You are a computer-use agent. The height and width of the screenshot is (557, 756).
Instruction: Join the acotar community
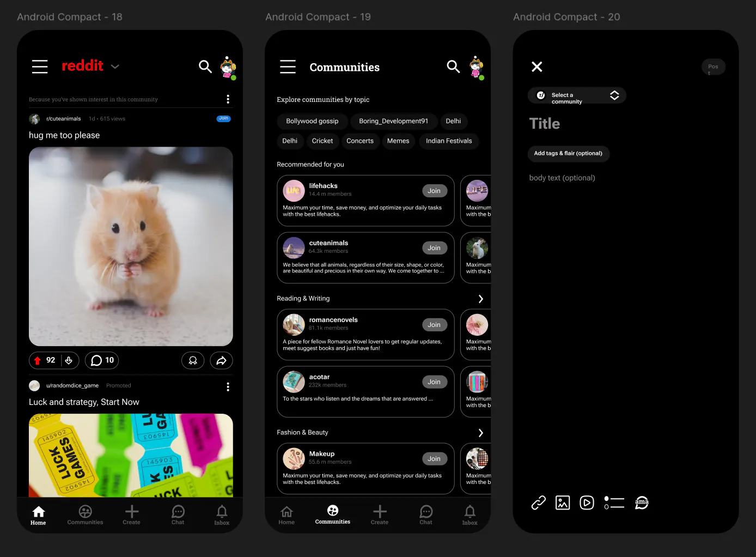tap(434, 382)
